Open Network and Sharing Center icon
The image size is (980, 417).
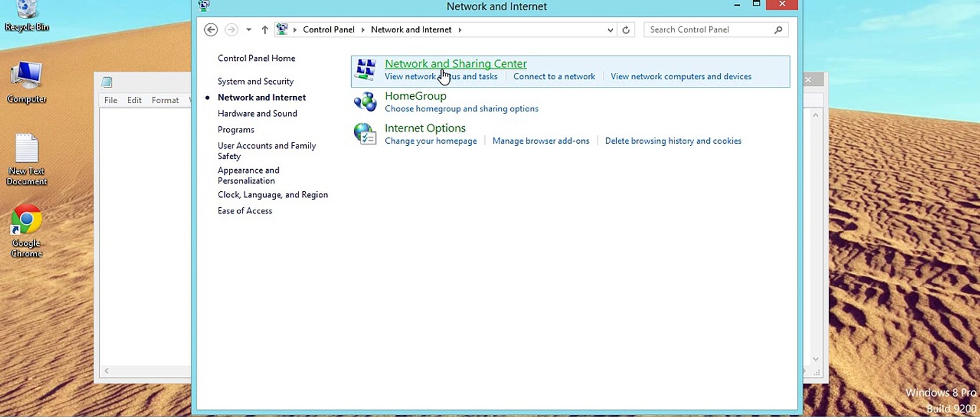click(x=366, y=69)
